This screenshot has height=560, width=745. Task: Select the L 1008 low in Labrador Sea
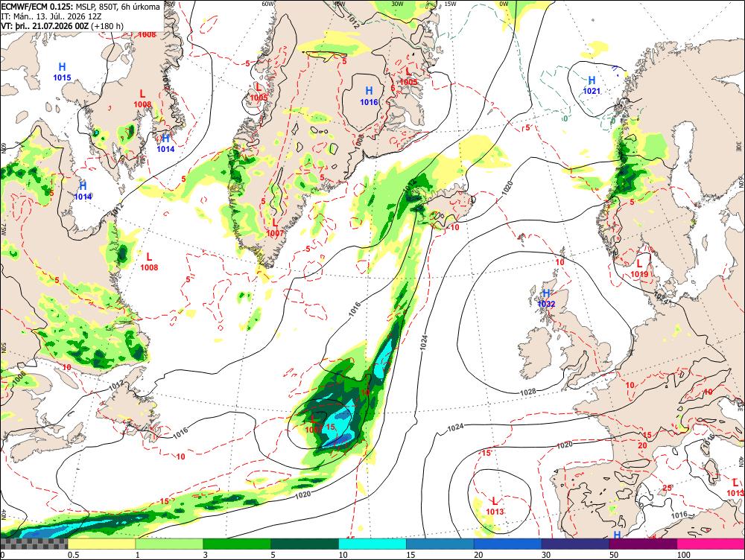[x=149, y=261]
